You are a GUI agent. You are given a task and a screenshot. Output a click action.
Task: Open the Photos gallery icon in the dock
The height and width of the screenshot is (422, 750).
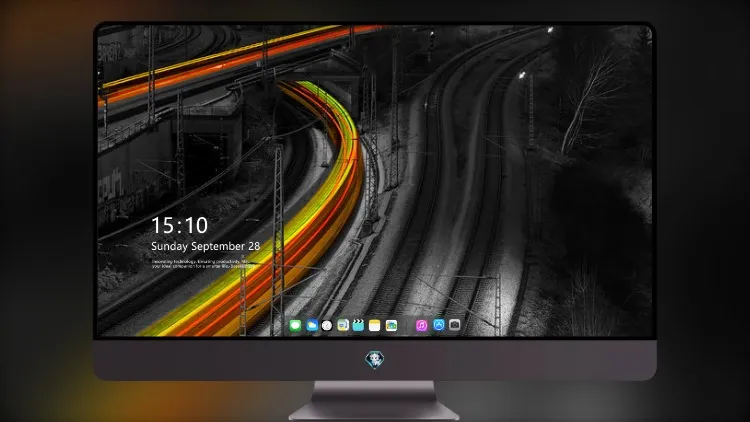[x=391, y=326]
